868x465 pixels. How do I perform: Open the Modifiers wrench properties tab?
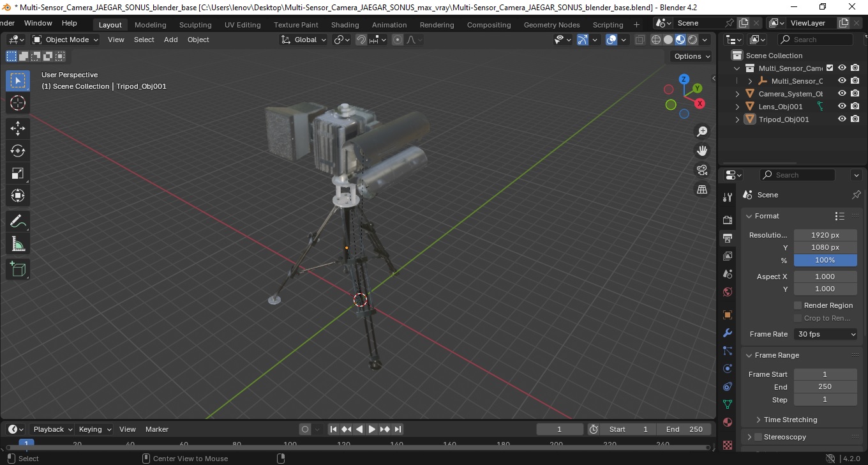coord(728,333)
